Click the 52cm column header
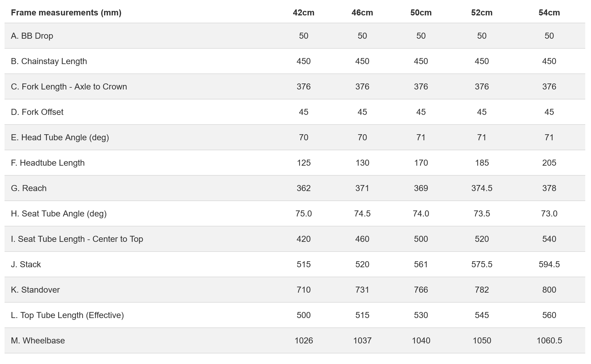This screenshot has height=364, width=591. pyautogui.click(x=482, y=13)
